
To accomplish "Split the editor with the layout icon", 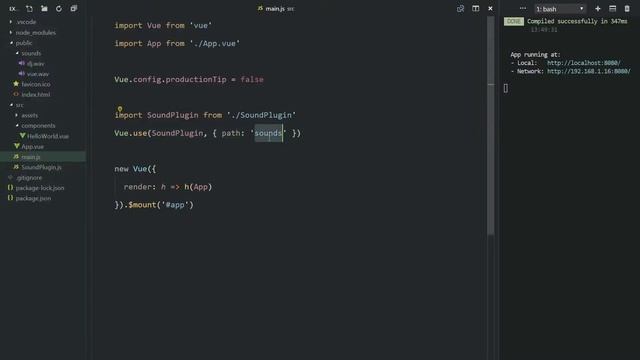I will 476,9.
